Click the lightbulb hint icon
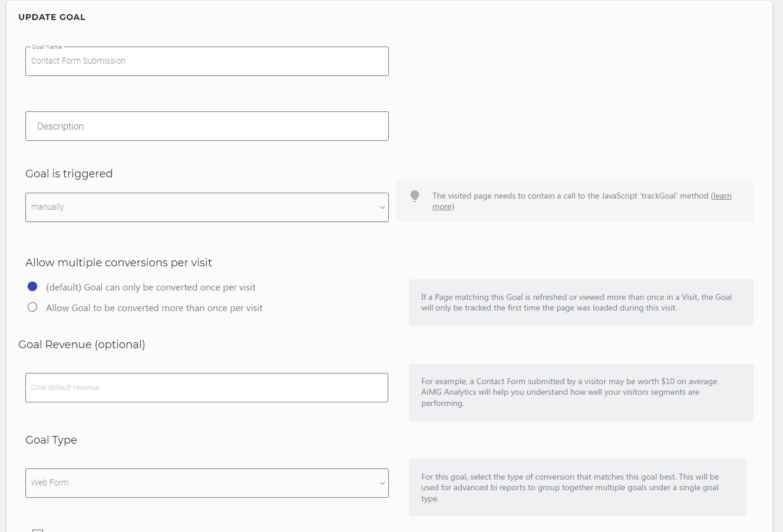 click(415, 196)
